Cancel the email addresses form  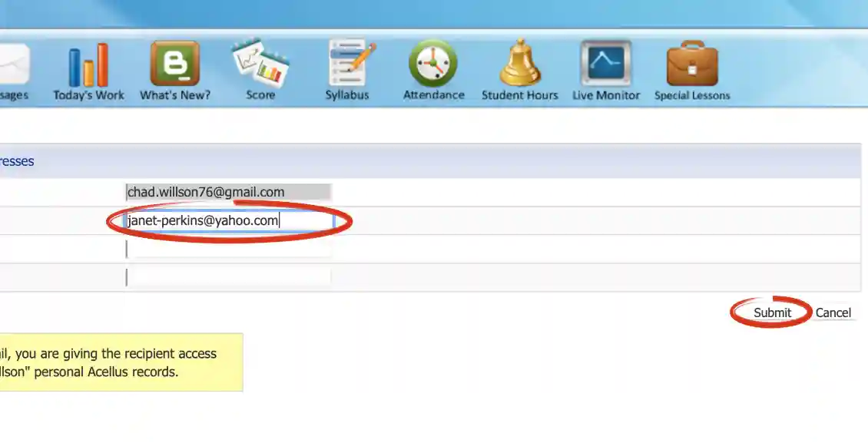pyautogui.click(x=833, y=312)
